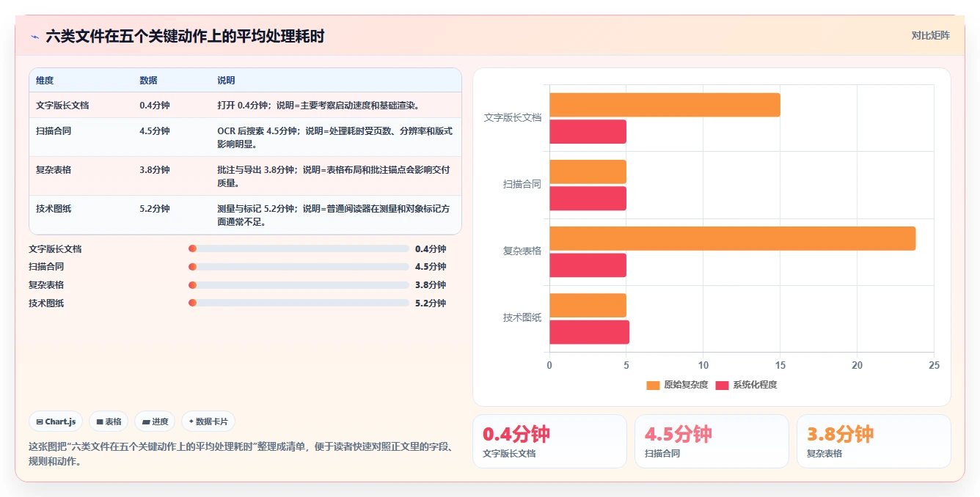Click the red 技术图纸 chart bar
The image size is (980, 497).
coord(589,332)
